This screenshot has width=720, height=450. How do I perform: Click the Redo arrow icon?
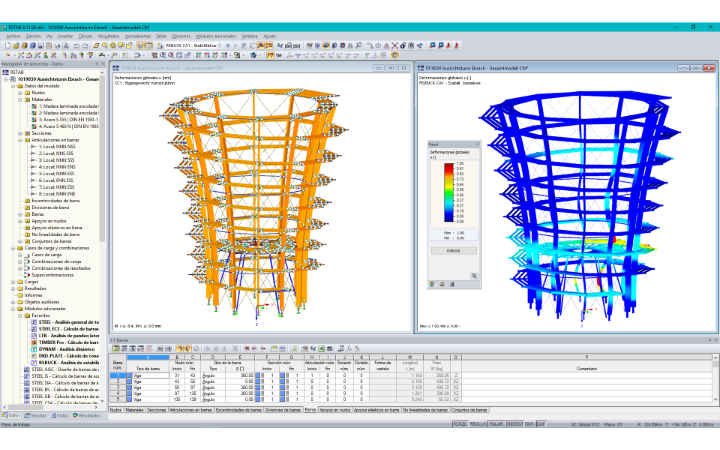[85, 45]
